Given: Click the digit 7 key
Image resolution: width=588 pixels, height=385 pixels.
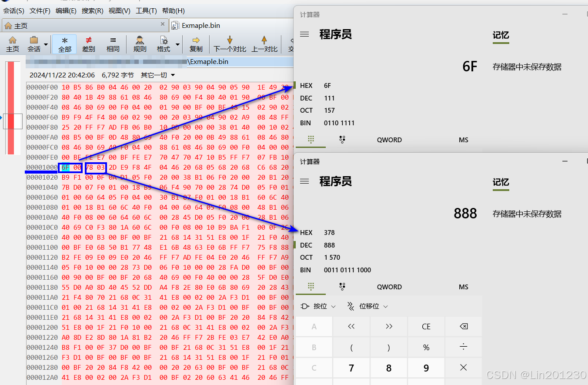Looking at the screenshot, I should (351, 368).
